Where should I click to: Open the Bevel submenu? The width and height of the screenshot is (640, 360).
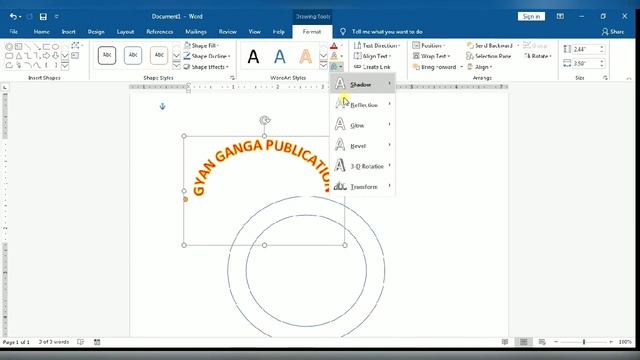click(x=362, y=145)
